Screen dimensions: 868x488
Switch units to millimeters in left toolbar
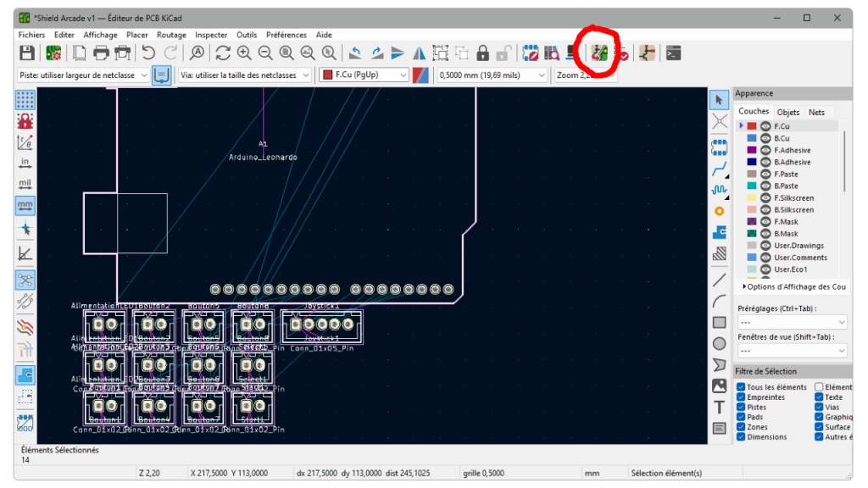(x=25, y=205)
